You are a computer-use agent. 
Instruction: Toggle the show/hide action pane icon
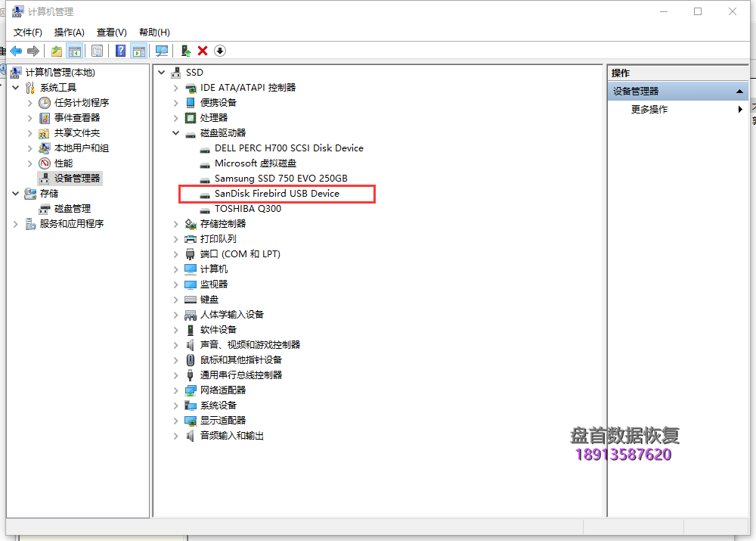[x=139, y=51]
